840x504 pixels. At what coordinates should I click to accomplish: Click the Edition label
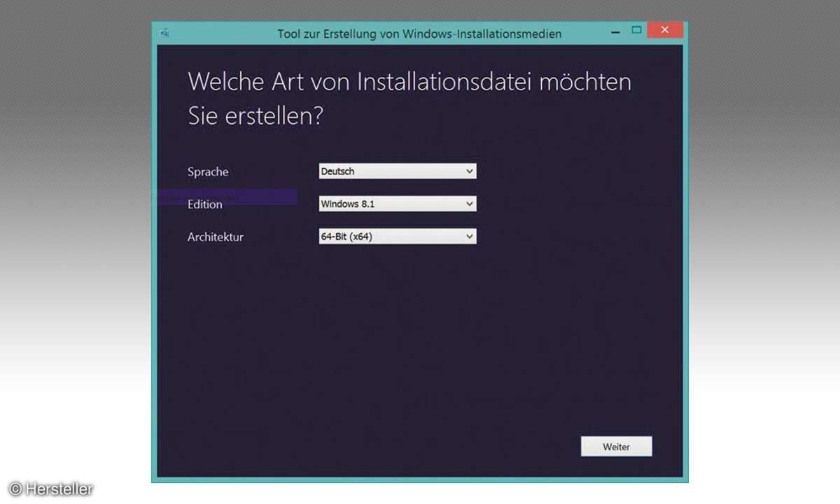point(205,204)
